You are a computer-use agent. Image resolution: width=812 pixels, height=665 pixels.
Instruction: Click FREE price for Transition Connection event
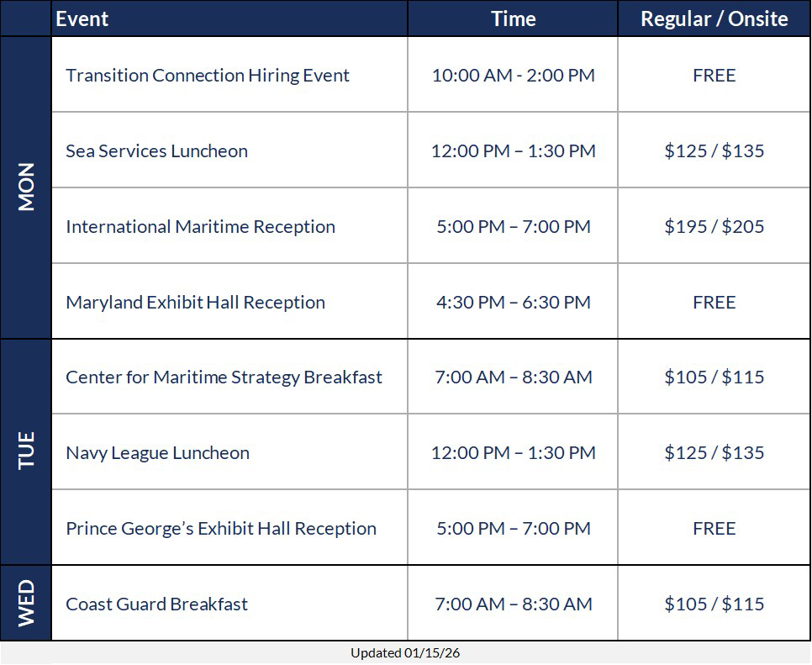(714, 76)
